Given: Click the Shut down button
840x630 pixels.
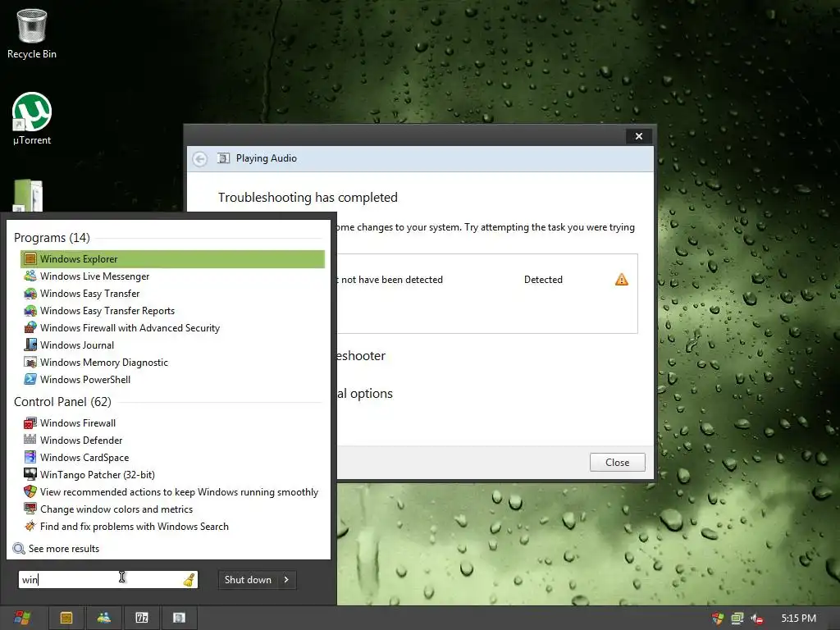Looking at the screenshot, I should [x=248, y=580].
